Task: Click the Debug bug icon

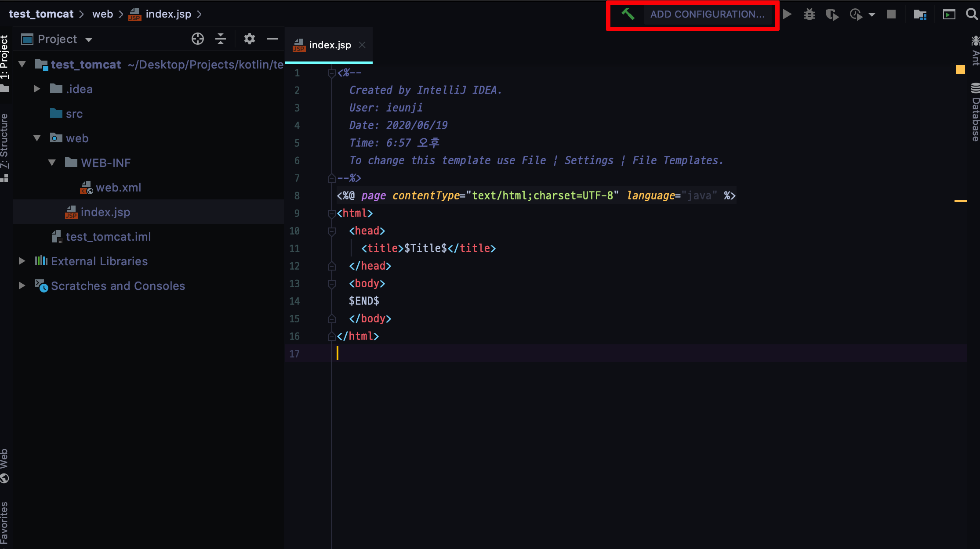Action: (x=809, y=14)
